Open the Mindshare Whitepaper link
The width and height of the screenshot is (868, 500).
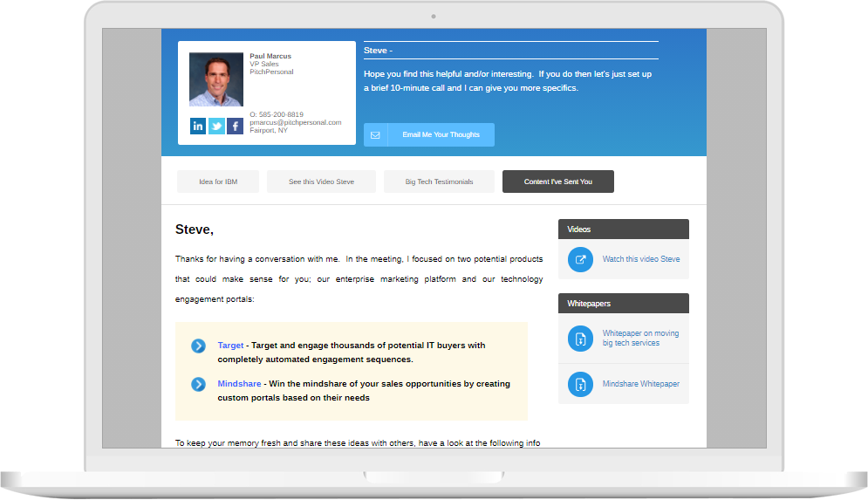click(641, 384)
